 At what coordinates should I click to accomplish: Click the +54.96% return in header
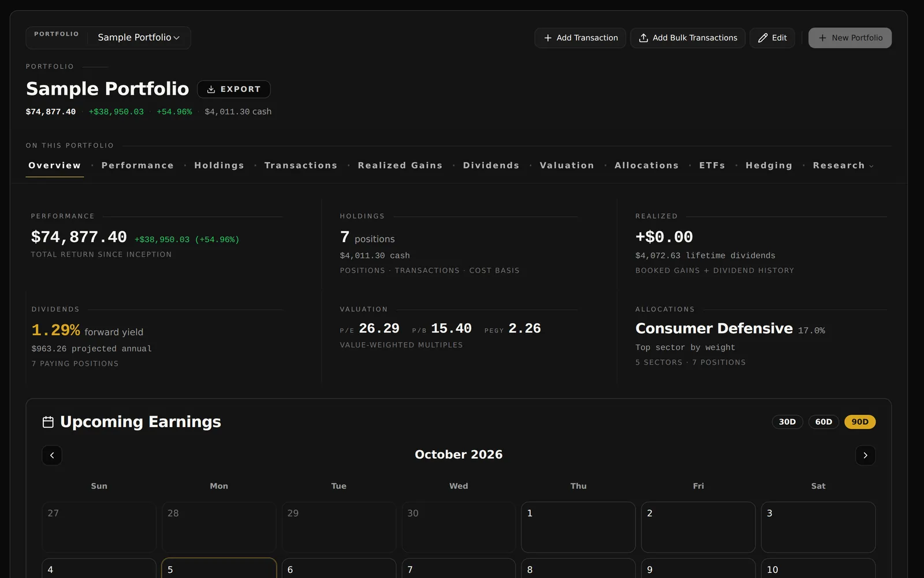(174, 112)
